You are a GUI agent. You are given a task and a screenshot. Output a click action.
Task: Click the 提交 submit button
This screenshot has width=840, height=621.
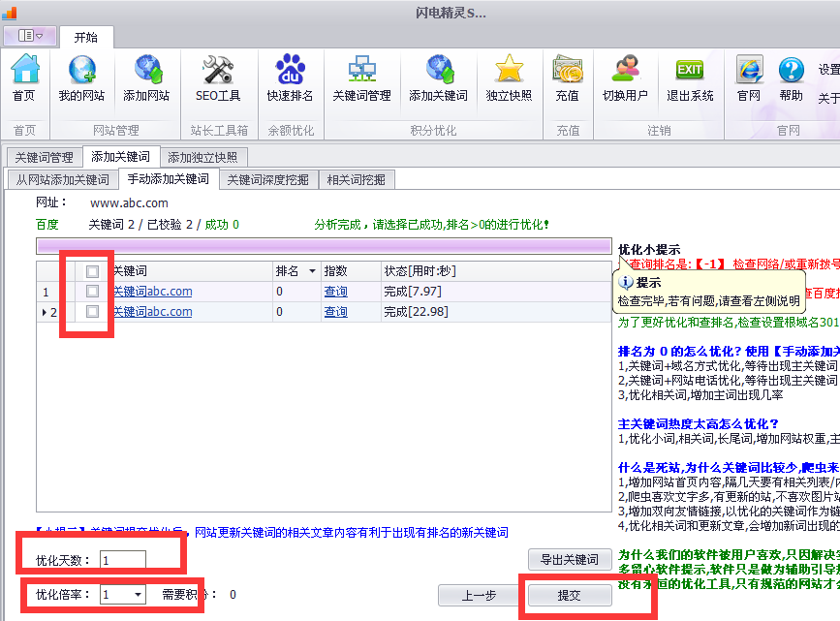[x=569, y=595]
